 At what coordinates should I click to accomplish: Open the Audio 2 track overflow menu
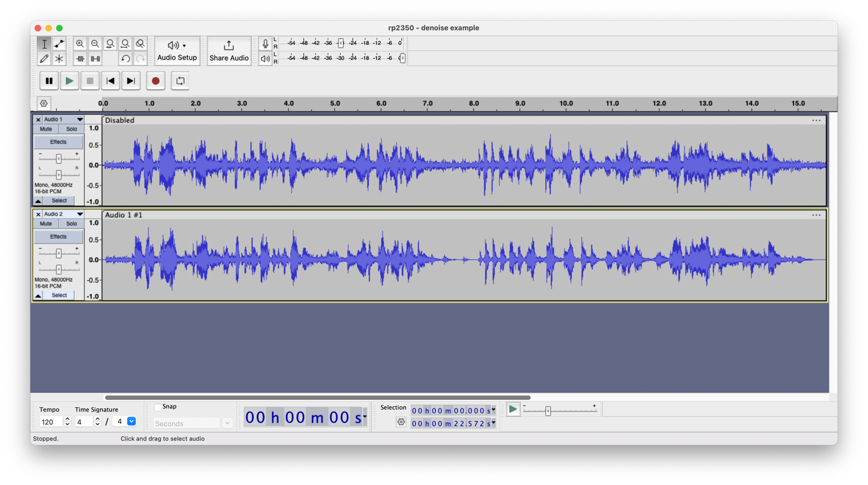pos(816,215)
